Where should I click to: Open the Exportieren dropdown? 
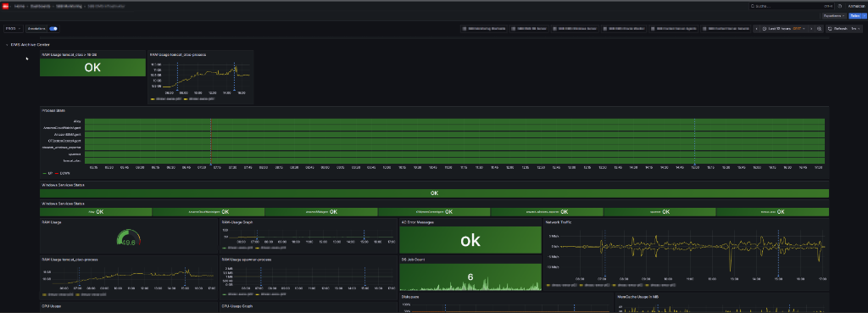(834, 16)
